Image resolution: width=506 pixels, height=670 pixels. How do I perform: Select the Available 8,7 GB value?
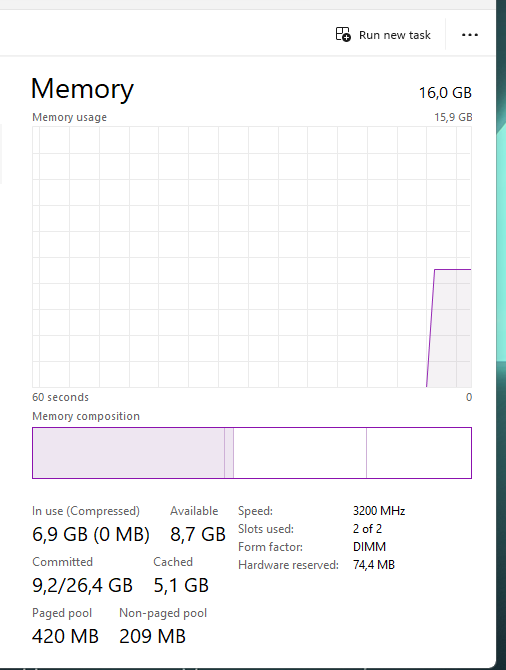(x=197, y=534)
